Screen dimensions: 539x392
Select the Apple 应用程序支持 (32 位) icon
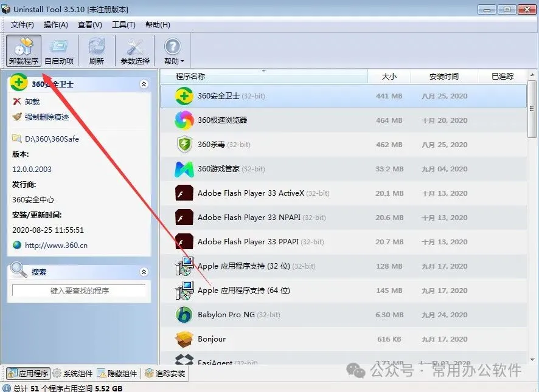point(185,266)
